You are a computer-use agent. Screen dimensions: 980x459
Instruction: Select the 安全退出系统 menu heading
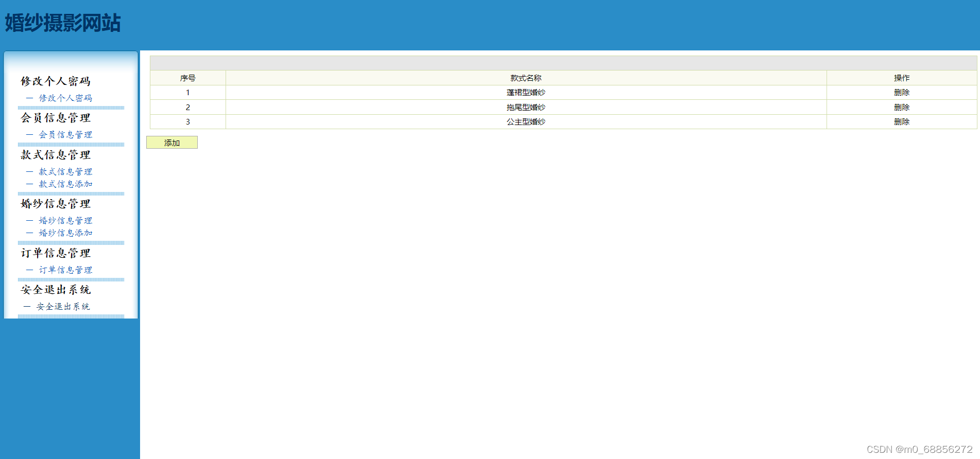click(x=56, y=290)
